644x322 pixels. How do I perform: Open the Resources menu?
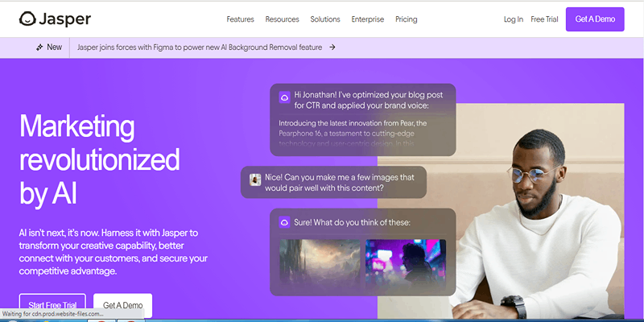tap(283, 19)
